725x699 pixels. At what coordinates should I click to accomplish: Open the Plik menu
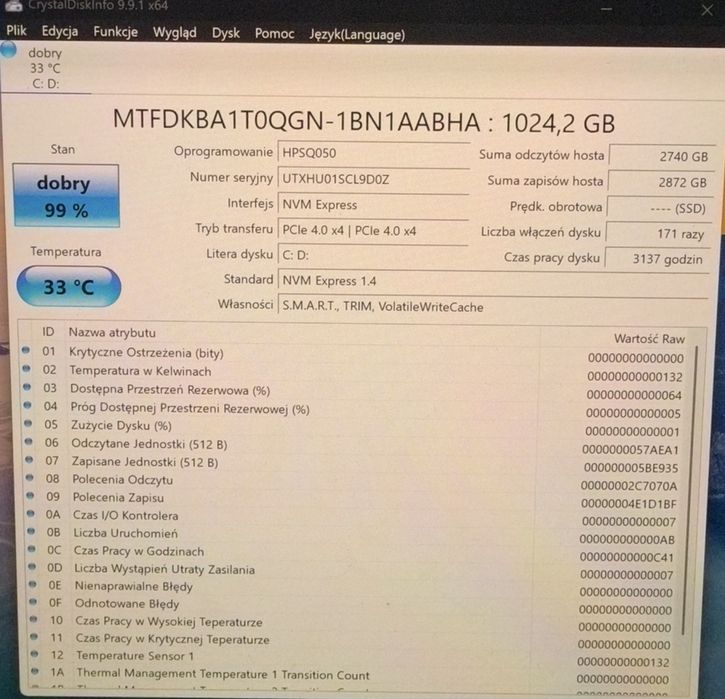(x=16, y=31)
